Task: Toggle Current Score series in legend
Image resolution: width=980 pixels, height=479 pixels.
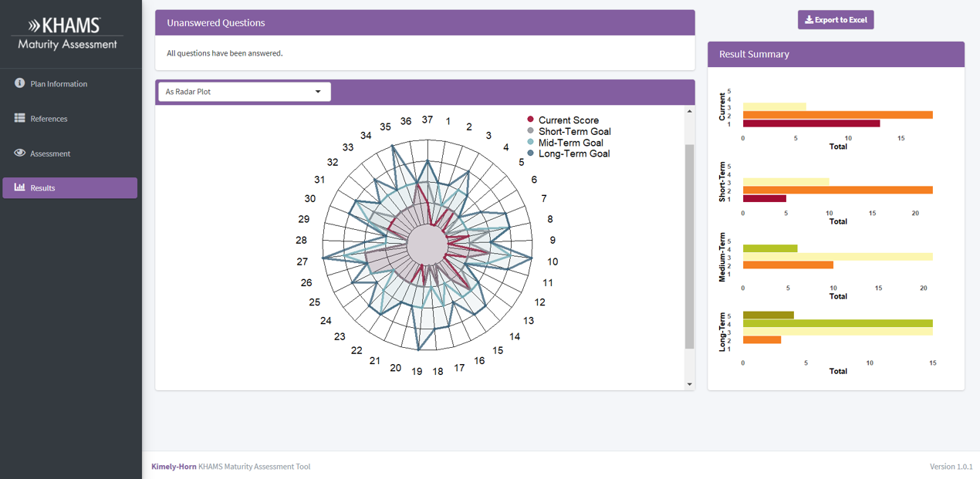Action: coord(568,120)
